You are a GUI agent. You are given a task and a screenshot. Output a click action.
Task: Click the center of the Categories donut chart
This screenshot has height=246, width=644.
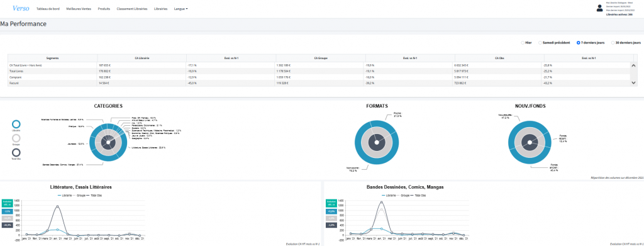point(108,142)
